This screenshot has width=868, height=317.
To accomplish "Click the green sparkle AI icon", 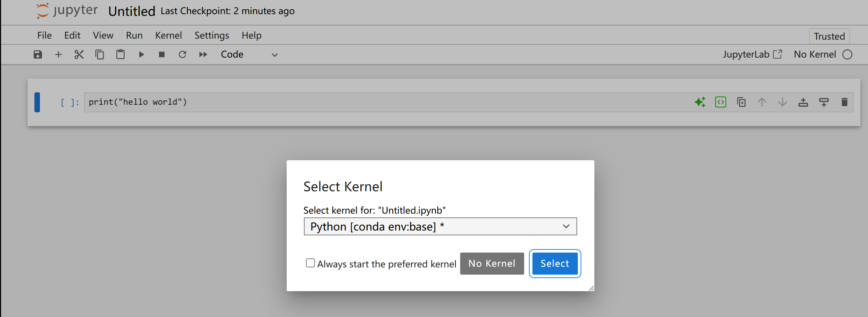I will (700, 102).
